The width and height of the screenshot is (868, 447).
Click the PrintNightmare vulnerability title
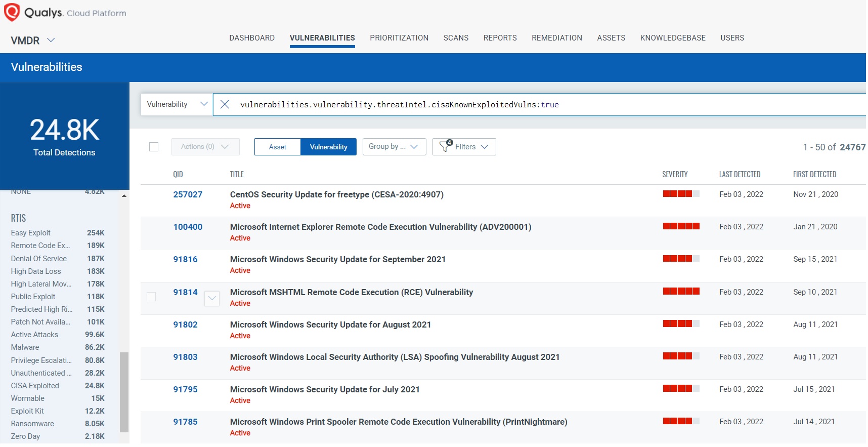(399, 422)
